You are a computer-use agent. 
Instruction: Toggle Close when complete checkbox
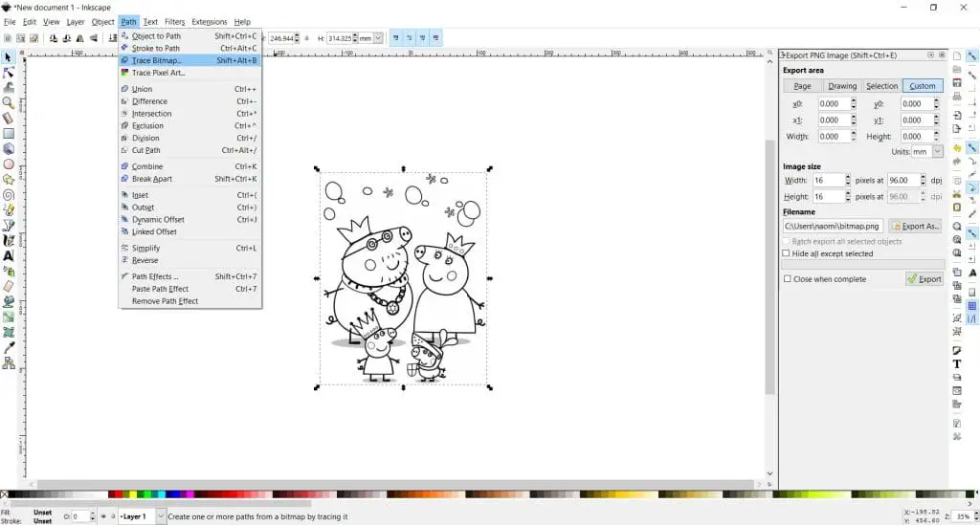coord(788,279)
